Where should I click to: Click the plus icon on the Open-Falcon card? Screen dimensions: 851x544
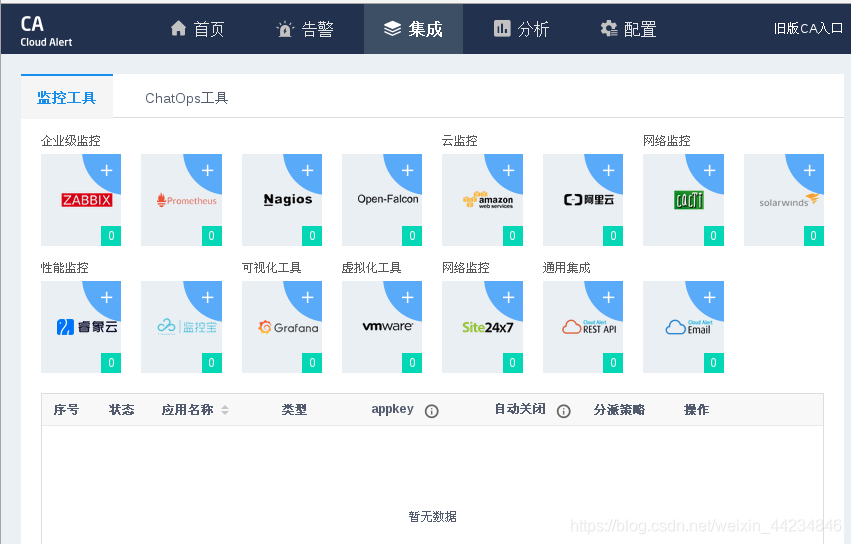408,170
